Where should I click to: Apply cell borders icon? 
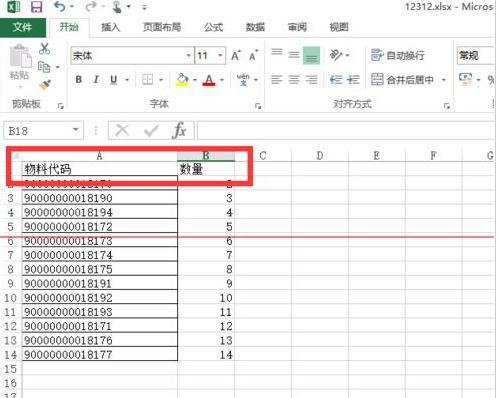pyautogui.click(x=147, y=80)
